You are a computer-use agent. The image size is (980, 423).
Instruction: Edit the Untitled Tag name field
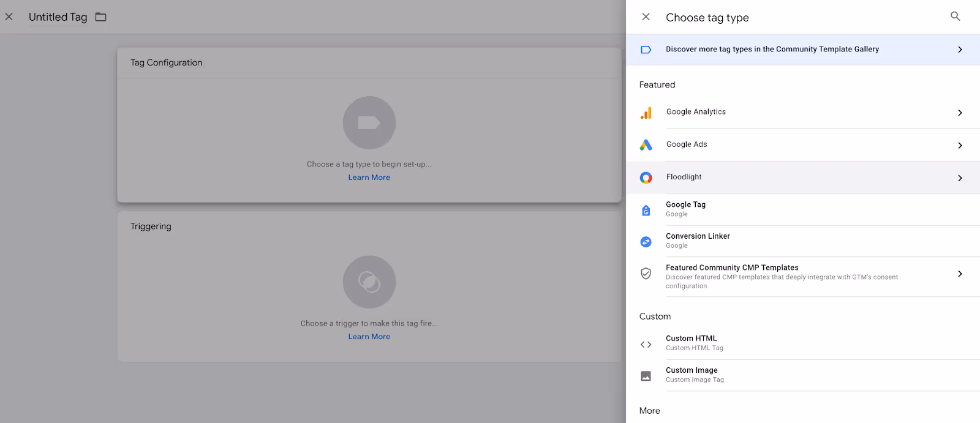click(x=58, y=17)
